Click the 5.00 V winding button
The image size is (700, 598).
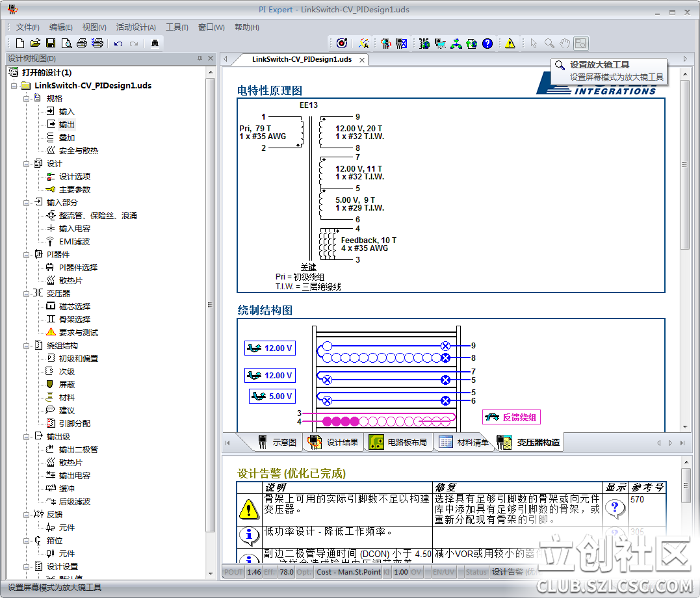272,396
